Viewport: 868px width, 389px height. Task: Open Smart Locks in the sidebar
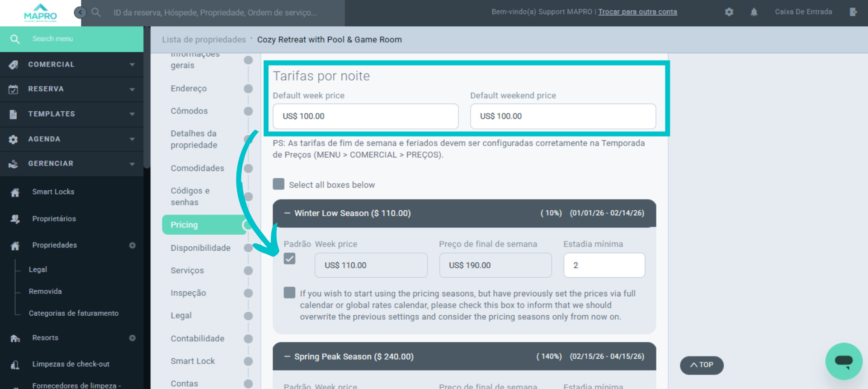(x=53, y=192)
